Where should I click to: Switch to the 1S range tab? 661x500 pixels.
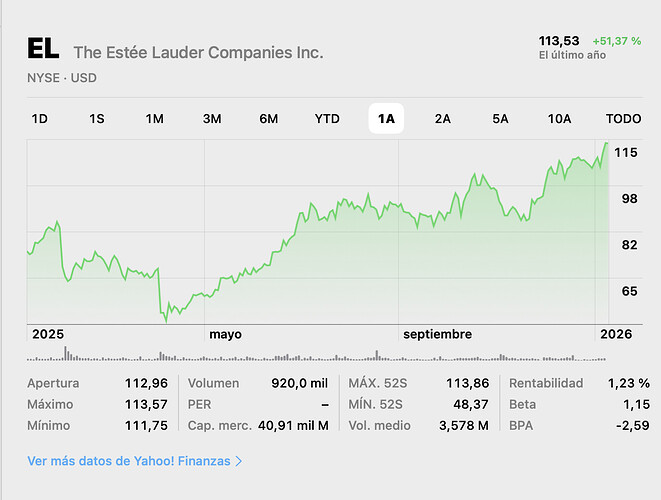[x=97, y=119]
